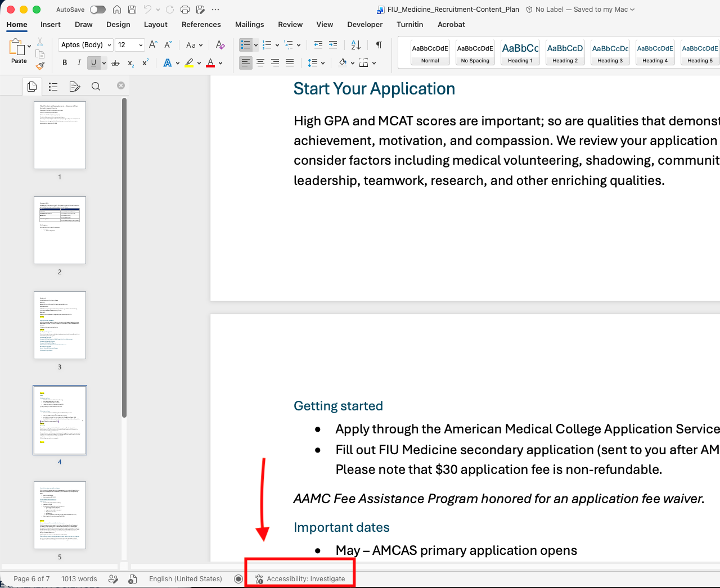Open Change Case Aa dropdown
This screenshot has width=720, height=588.
(195, 45)
